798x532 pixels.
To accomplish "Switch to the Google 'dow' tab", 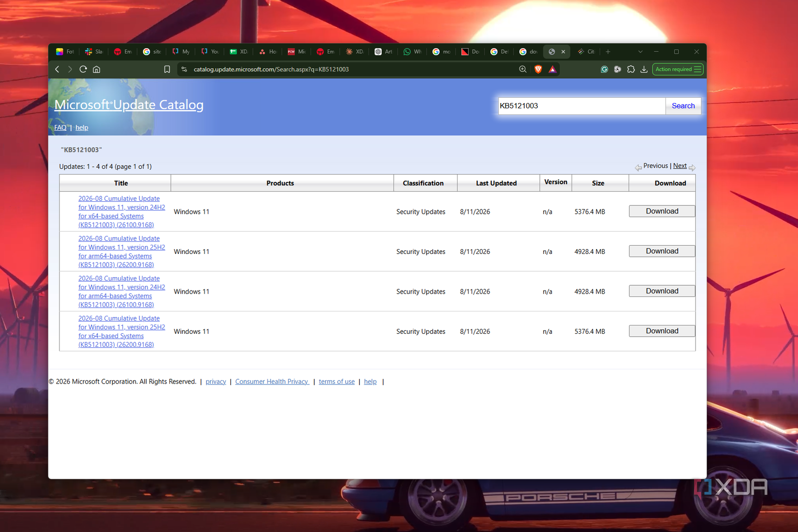I will (x=529, y=52).
